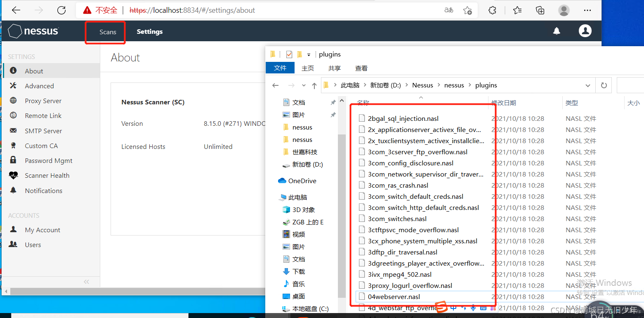The width and height of the screenshot is (644, 318).
Task: Refresh the Explorer folder view
Action: pos(604,85)
